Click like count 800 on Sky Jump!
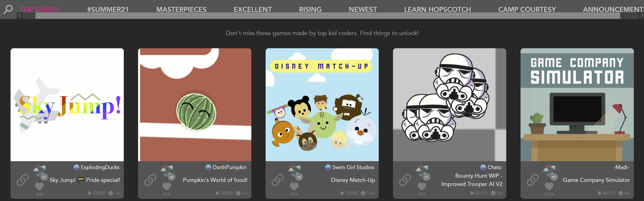644x201 pixels. click(39, 194)
